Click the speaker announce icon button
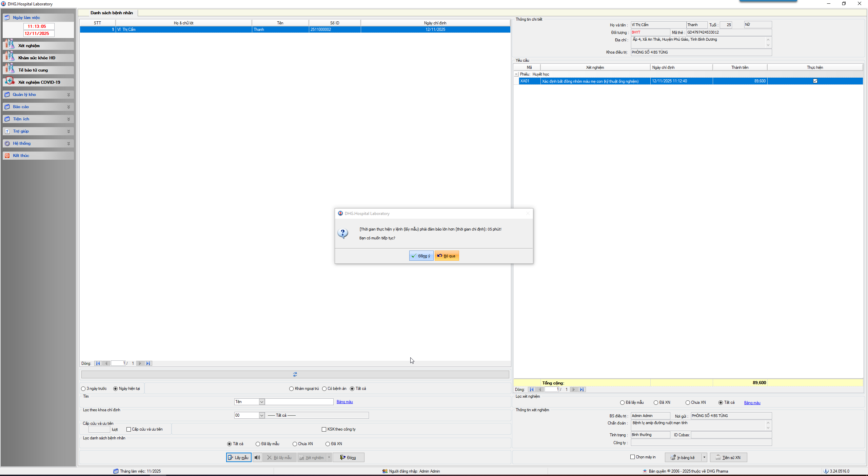 coord(257,457)
